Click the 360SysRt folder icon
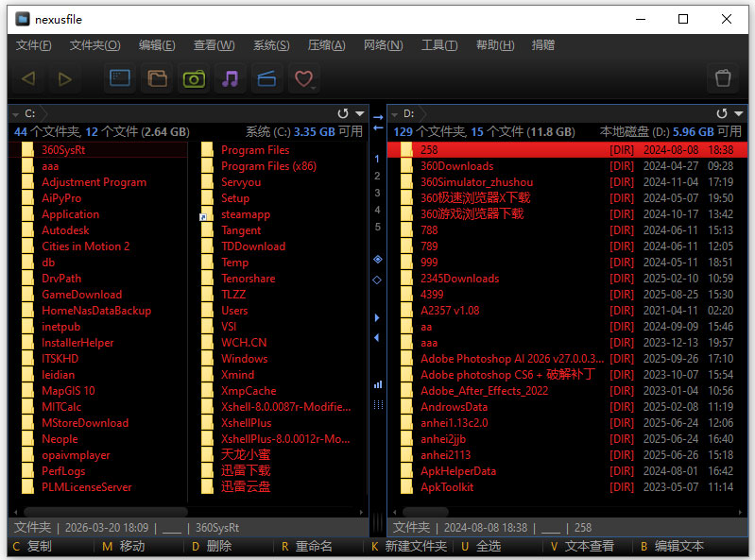This screenshot has width=755, height=560. coord(28,149)
